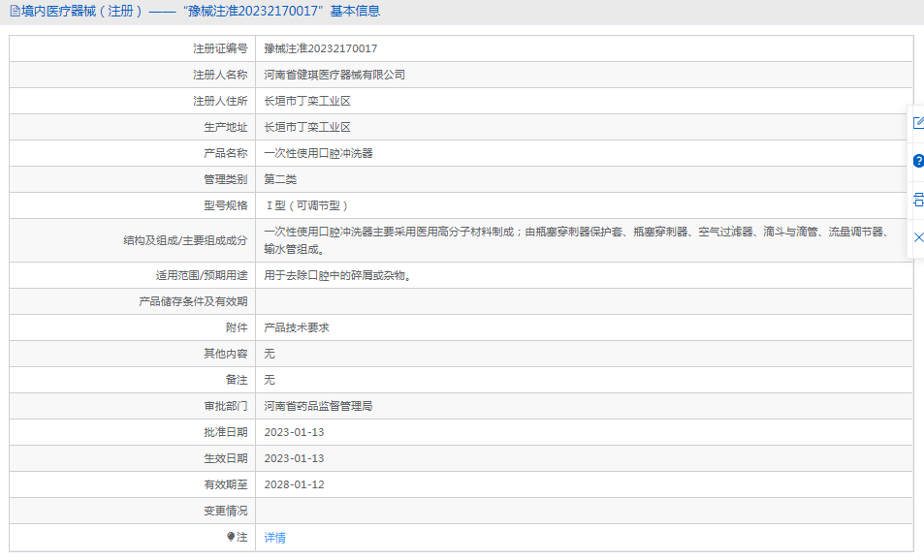Click the 注册证编号 label

pos(220,48)
